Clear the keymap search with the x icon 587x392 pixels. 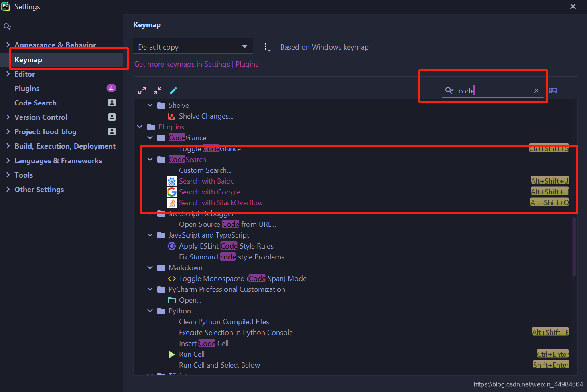pyautogui.click(x=536, y=91)
